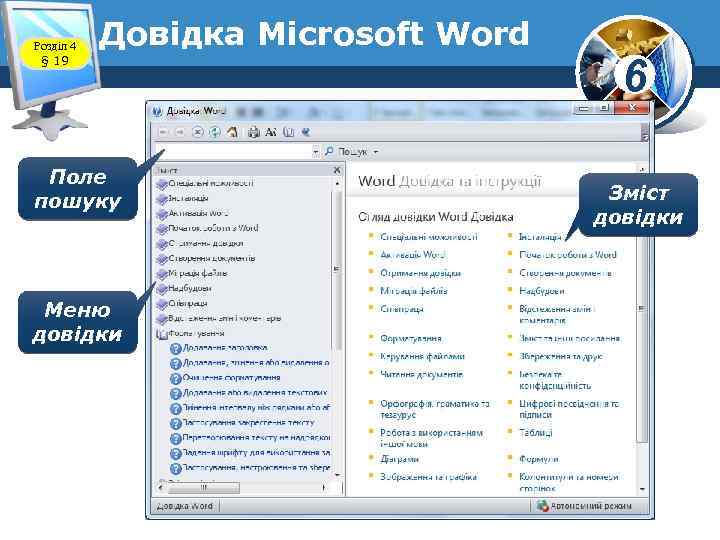
Task: Follow the Співпраця link in main pane
Action: tap(402, 309)
